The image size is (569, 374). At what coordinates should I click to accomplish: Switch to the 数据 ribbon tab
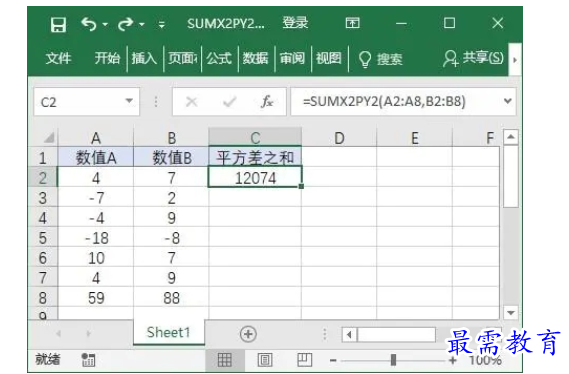point(255,58)
